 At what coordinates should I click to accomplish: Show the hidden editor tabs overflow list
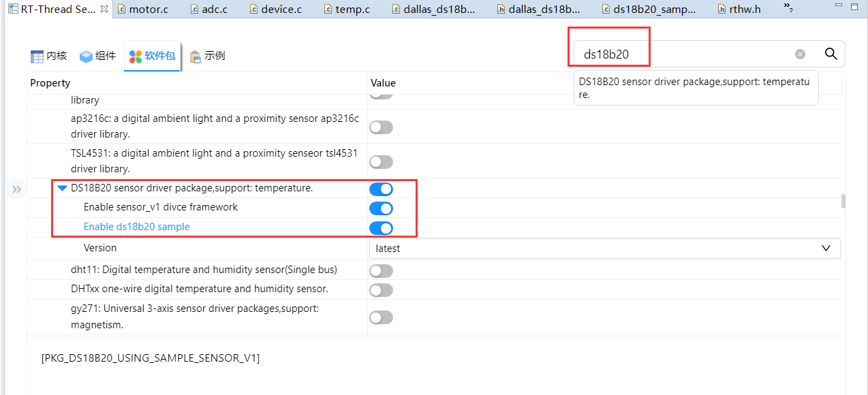[788, 7]
